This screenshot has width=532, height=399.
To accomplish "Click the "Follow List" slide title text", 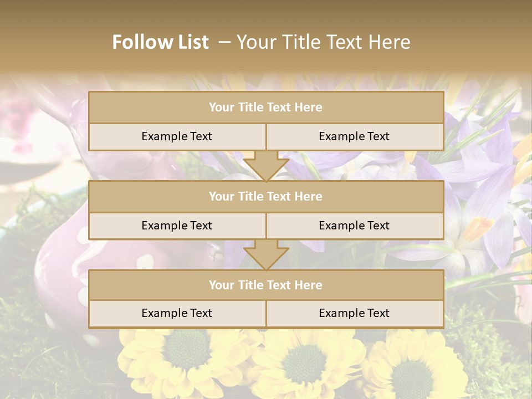I will coord(161,42).
